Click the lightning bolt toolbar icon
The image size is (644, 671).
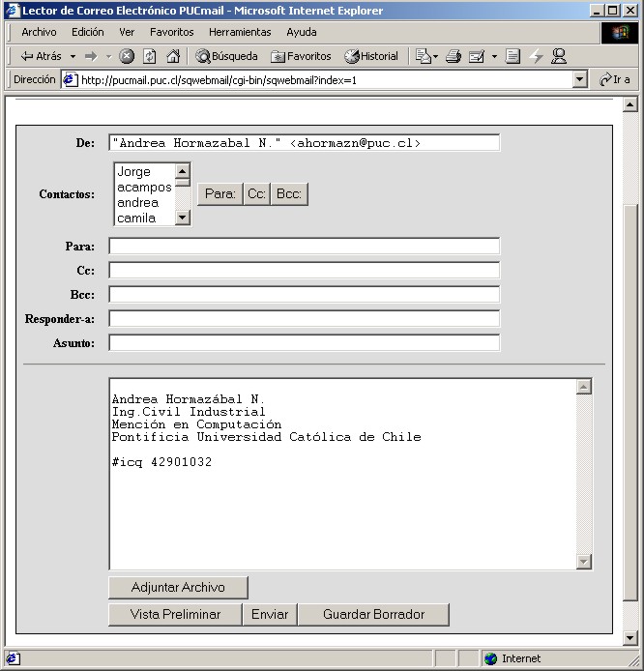pos(536,56)
